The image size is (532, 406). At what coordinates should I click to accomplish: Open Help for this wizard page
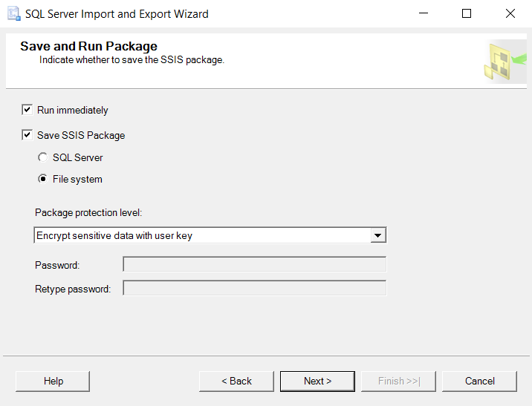point(53,382)
